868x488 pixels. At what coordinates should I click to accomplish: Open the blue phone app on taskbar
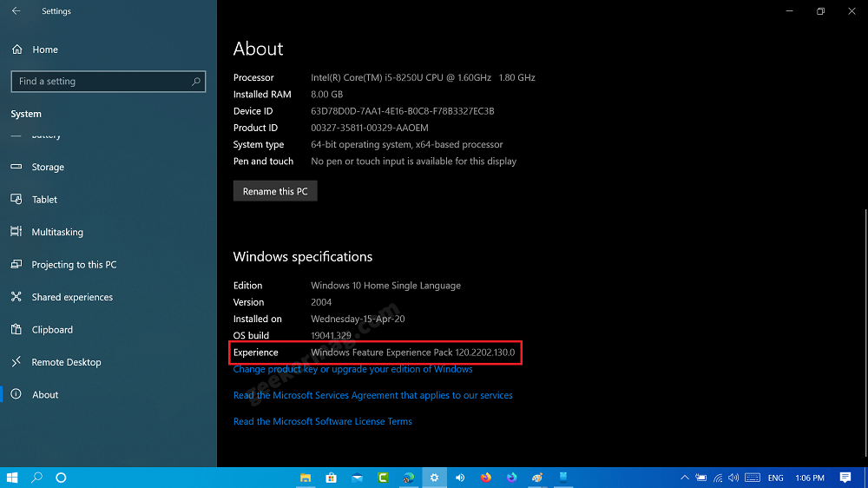(563, 478)
